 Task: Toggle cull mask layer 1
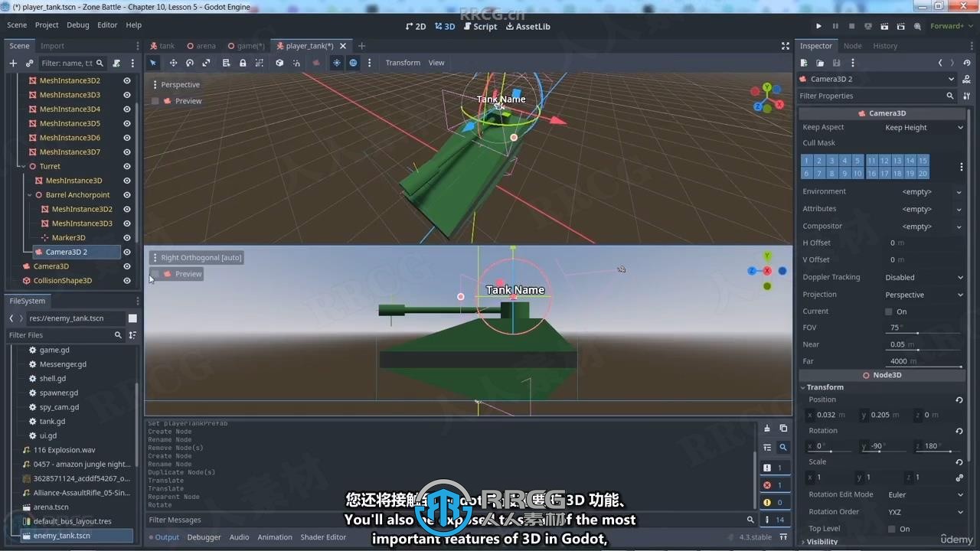[x=806, y=161]
